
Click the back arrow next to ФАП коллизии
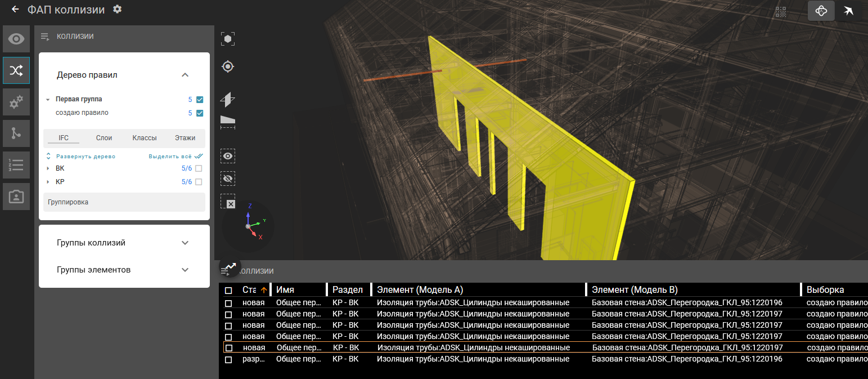[15, 10]
